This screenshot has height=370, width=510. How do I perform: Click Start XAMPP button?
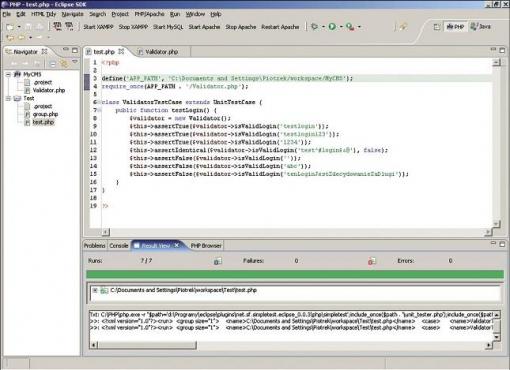pyautogui.click(x=98, y=27)
